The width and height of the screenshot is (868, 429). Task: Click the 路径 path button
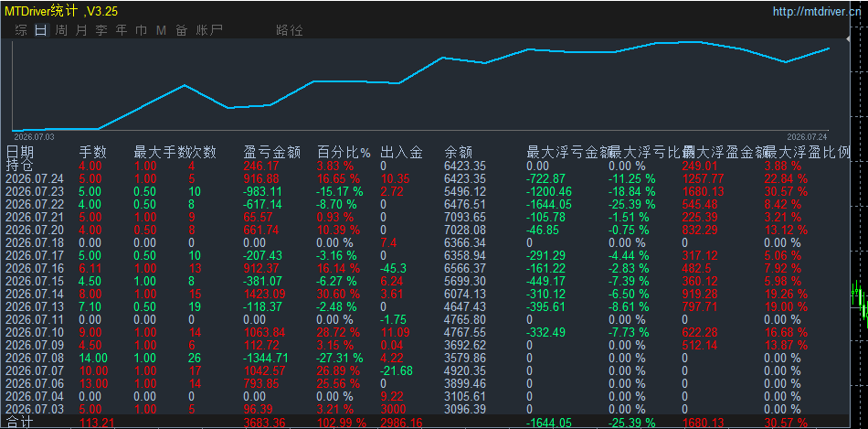click(x=289, y=30)
